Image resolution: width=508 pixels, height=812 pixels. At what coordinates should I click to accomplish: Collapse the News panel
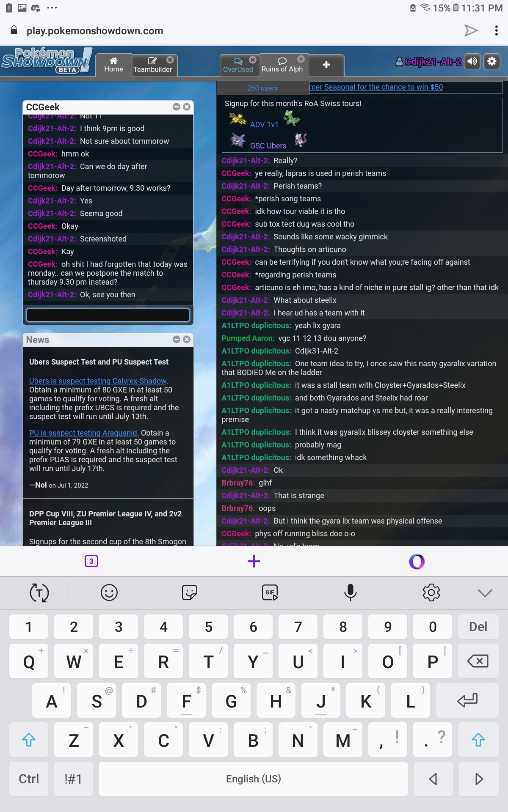tap(177, 339)
